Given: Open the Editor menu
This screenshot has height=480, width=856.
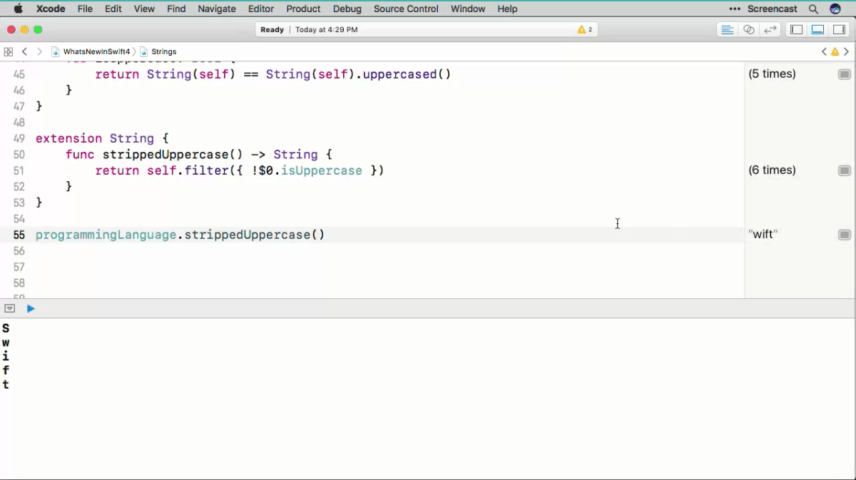Looking at the screenshot, I should (x=261, y=9).
